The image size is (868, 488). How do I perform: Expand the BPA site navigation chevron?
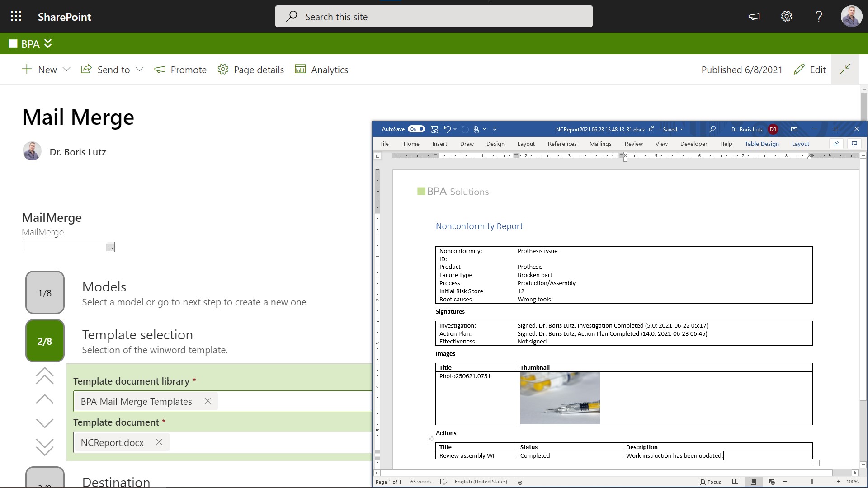click(48, 43)
